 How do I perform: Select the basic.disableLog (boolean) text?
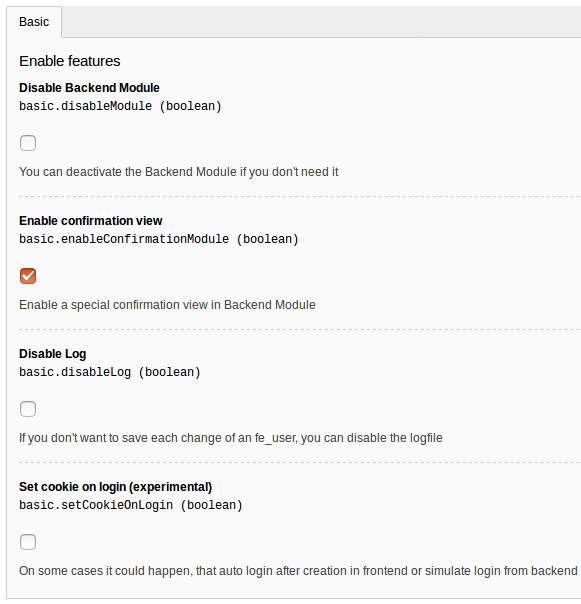coord(110,372)
